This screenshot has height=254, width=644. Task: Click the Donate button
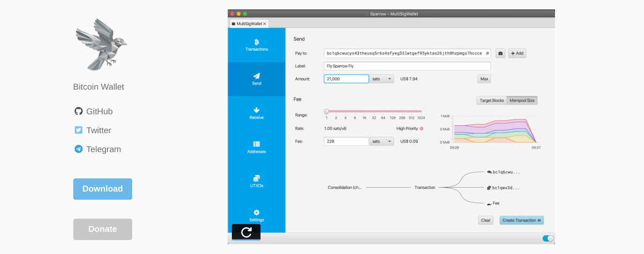[x=103, y=229]
